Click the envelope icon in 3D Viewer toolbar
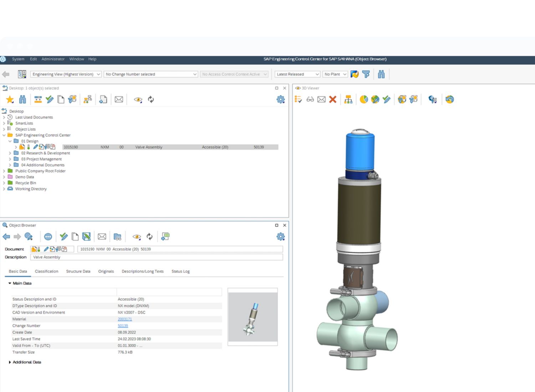 tap(321, 99)
